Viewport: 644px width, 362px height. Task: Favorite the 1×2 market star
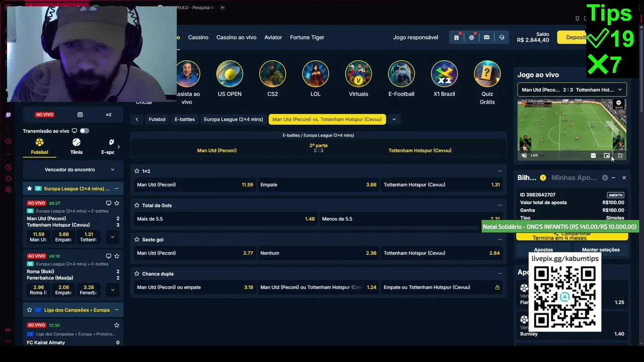click(x=137, y=171)
